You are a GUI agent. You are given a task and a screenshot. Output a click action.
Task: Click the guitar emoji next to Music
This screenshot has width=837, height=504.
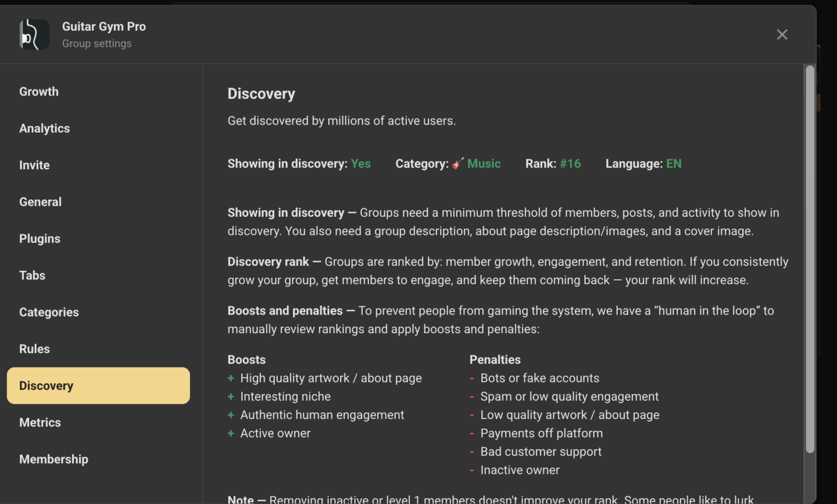pos(458,163)
